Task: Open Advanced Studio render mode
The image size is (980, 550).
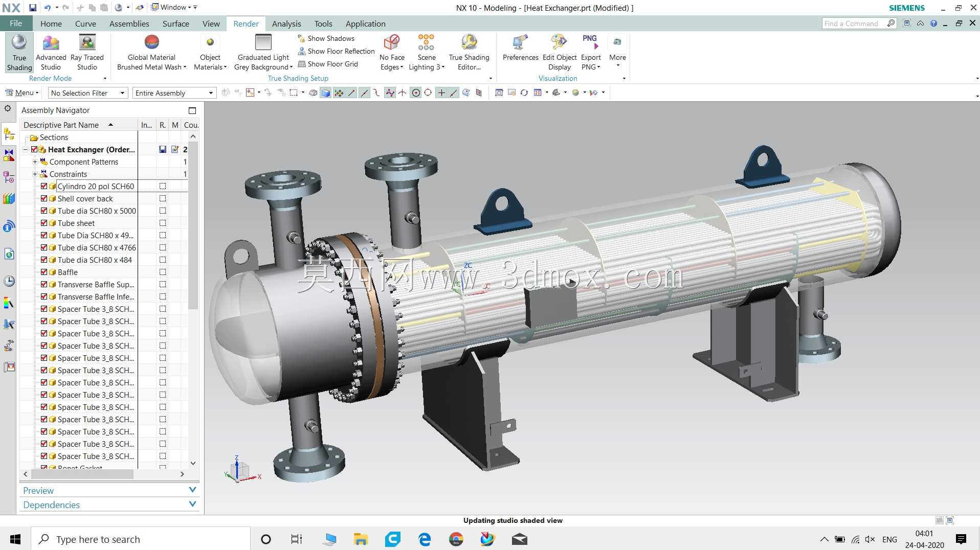Action: pyautogui.click(x=51, y=53)
